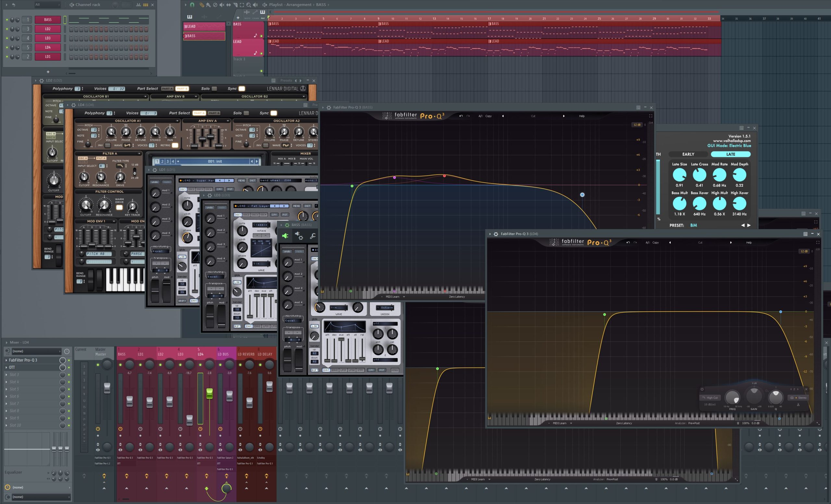831x504 pixels.
Task: Click Copy in Pro-Q 3 (LD4) header
Action: tap(655, 243)
